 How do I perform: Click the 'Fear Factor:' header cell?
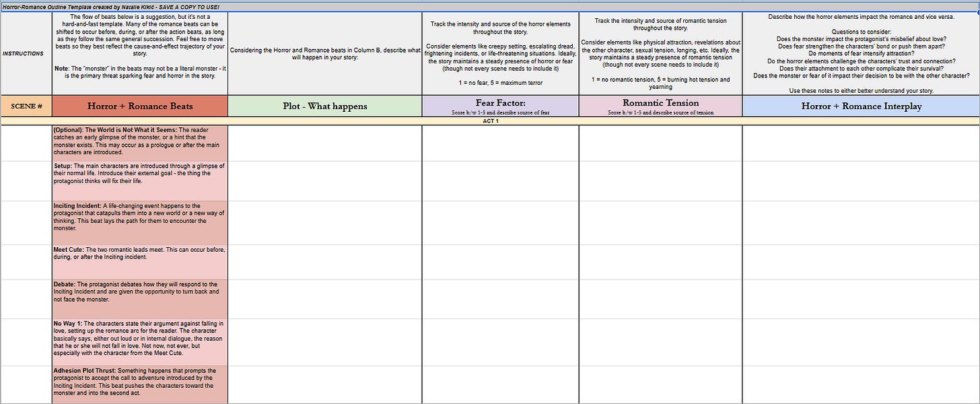[x=500, y=106]
